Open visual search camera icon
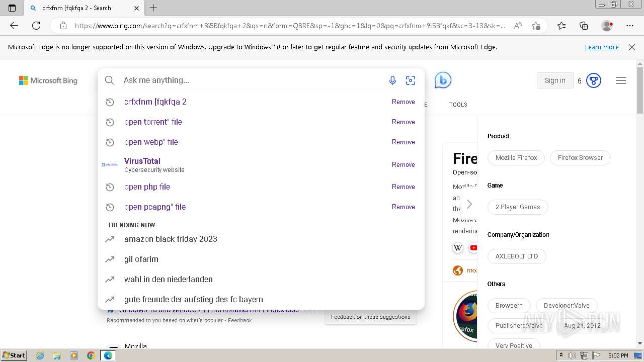 (411, 80)
